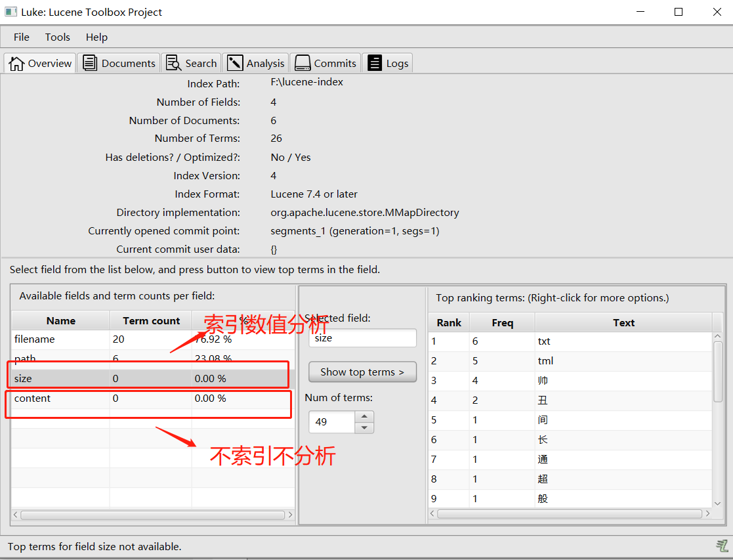Image resolution: width=733 pixels, height=560 pixels.
Task: Select the term '通' row
Action: click(x=570, y=460)
